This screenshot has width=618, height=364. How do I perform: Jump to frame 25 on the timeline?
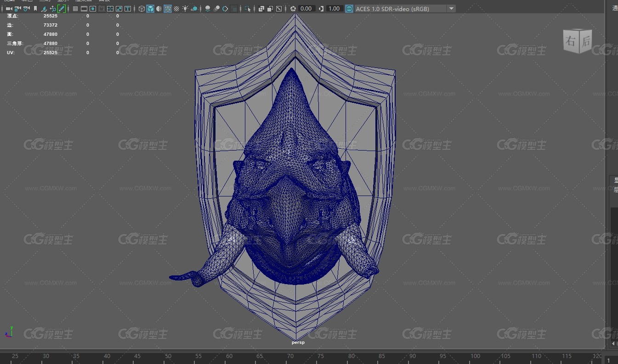(15, 356)
